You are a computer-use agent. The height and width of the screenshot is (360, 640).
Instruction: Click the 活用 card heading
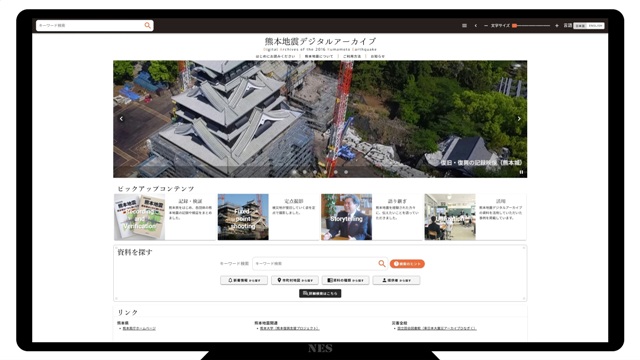501,201
